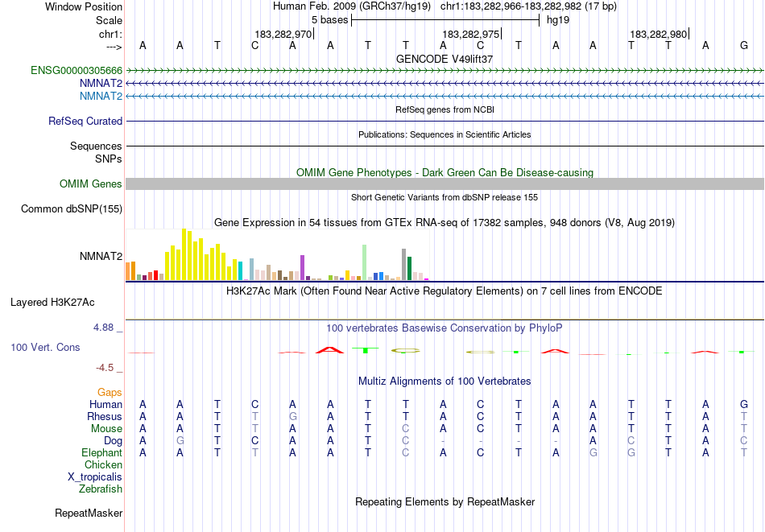Click the tallest red A conservation logo

click(330, 349)
